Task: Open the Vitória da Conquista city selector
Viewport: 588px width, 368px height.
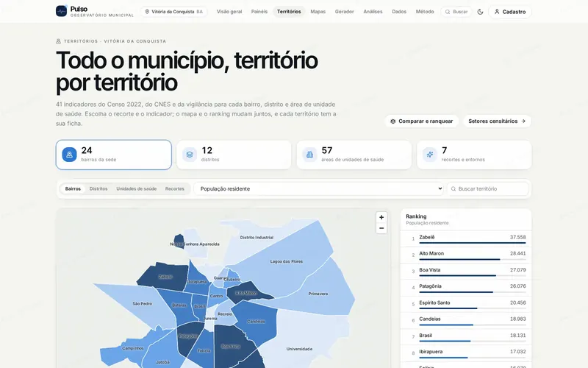Action: tap(173, 12)
